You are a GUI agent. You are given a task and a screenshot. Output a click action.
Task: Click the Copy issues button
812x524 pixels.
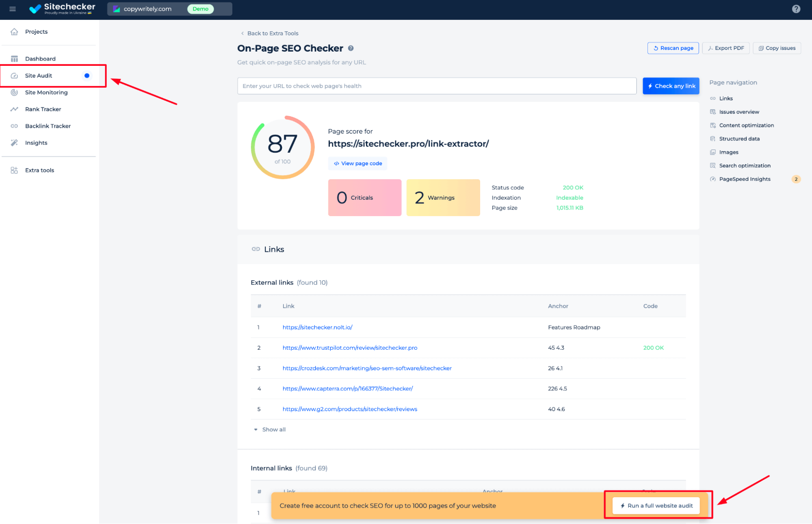[777, 48]
